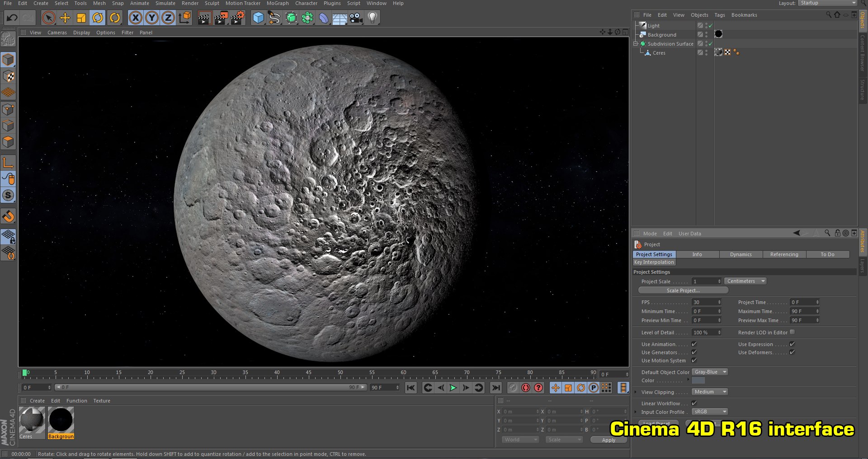Screen dimensions: 868x459
Task: Go to end of animation
Action: click(x=496, y=388)
